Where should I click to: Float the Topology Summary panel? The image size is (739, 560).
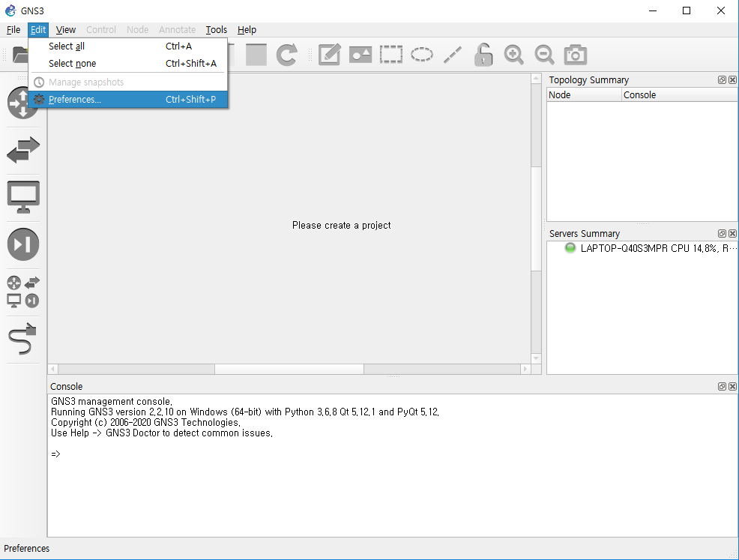722,80
